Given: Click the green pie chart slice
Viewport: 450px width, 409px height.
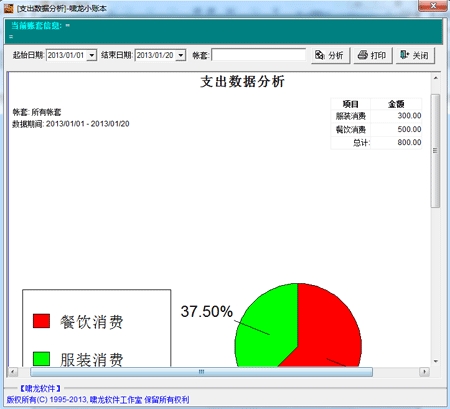Looking at the screenshot, I should 267,327.
